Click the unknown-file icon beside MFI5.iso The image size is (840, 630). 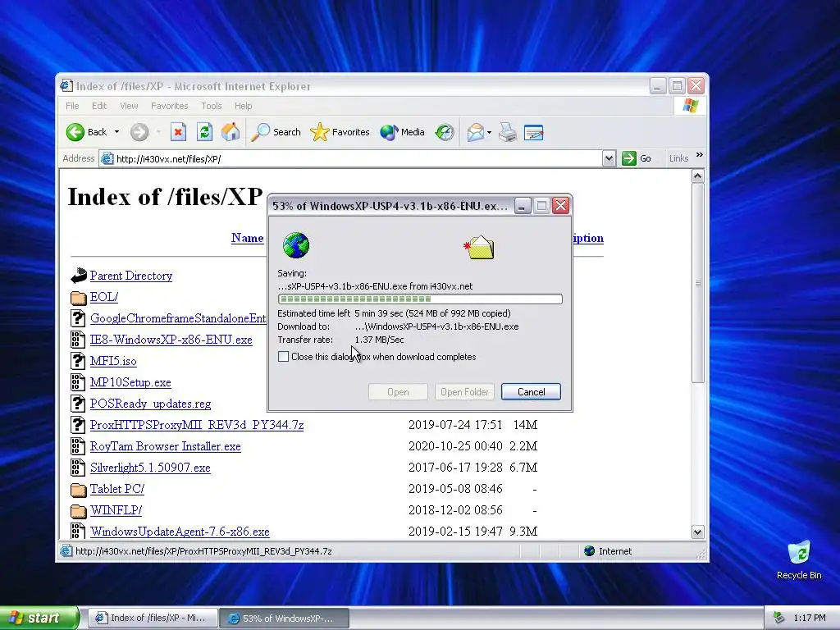click(78, 361)
